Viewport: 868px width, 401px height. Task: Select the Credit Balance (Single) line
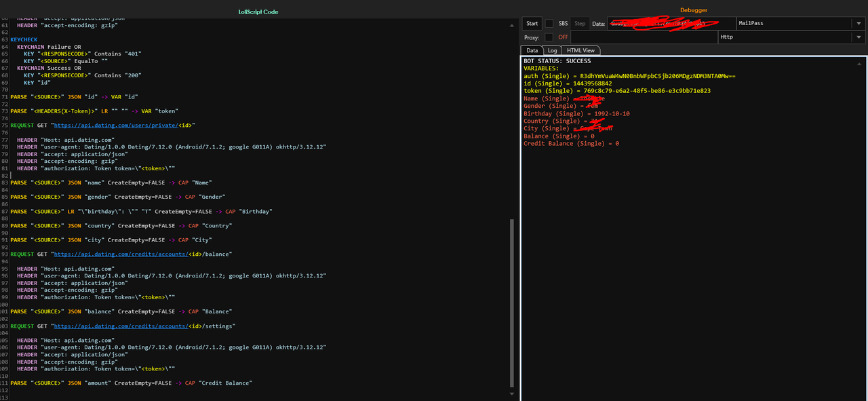pyautogui.click(x=571, y=143)
